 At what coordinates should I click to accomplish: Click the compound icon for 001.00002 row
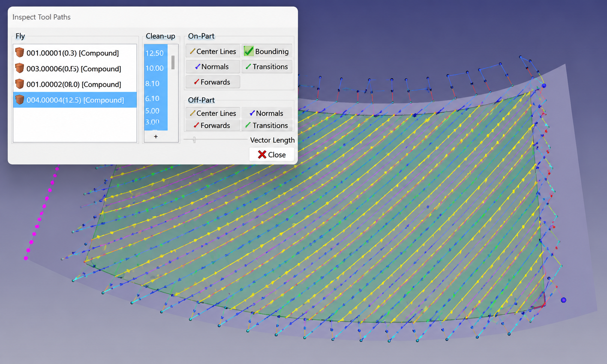click(19, 84)
